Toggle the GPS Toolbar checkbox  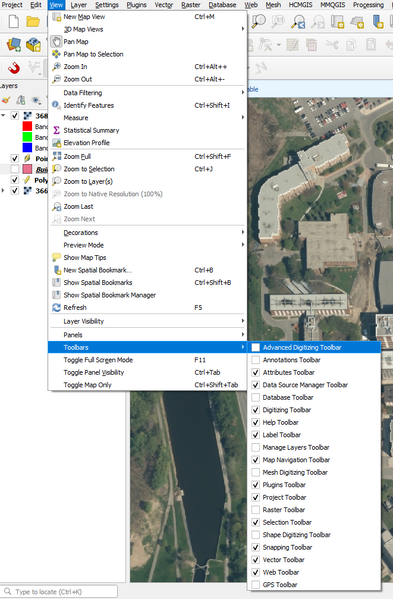click(x=256, y=585)
